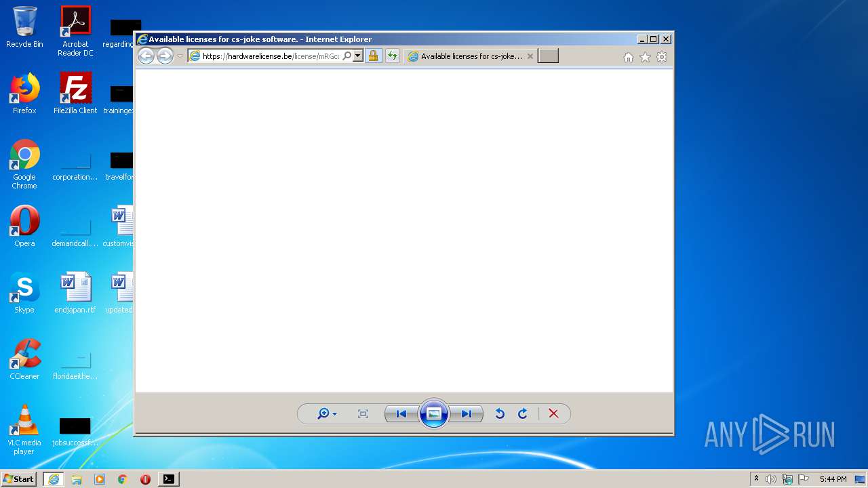Select the FileZilla Client shortcut
This screenshot has height=488, width=868.
point(75,94)
